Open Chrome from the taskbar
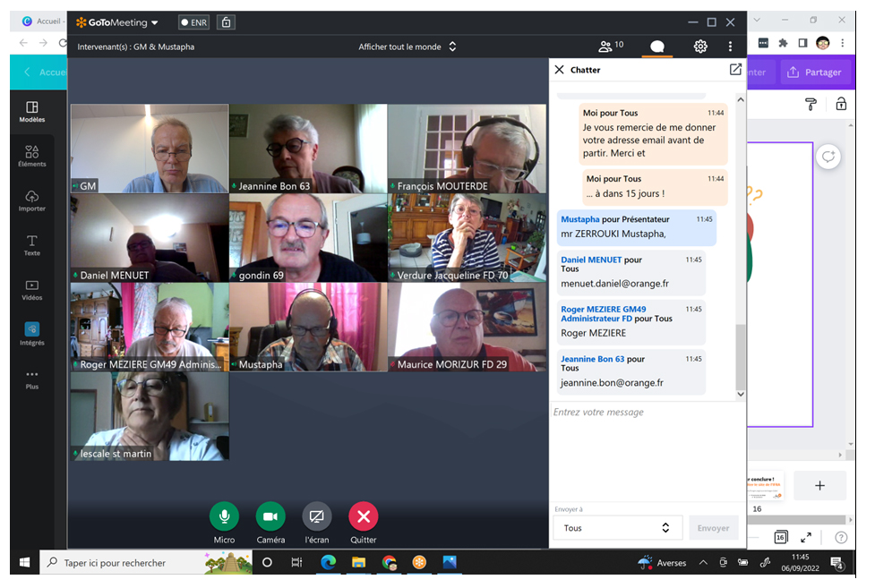875x588 pixels. point(389,562)
